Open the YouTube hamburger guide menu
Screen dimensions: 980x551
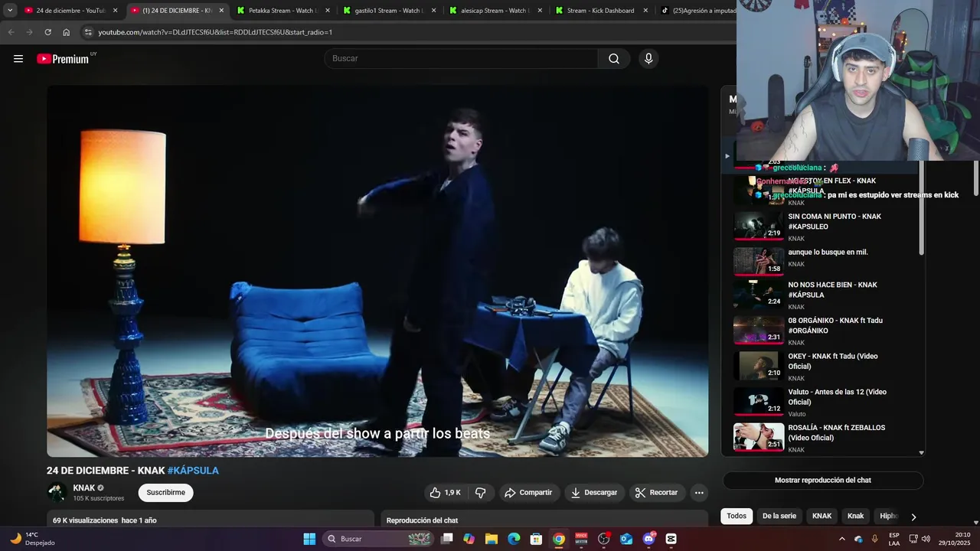pos(18,59)
